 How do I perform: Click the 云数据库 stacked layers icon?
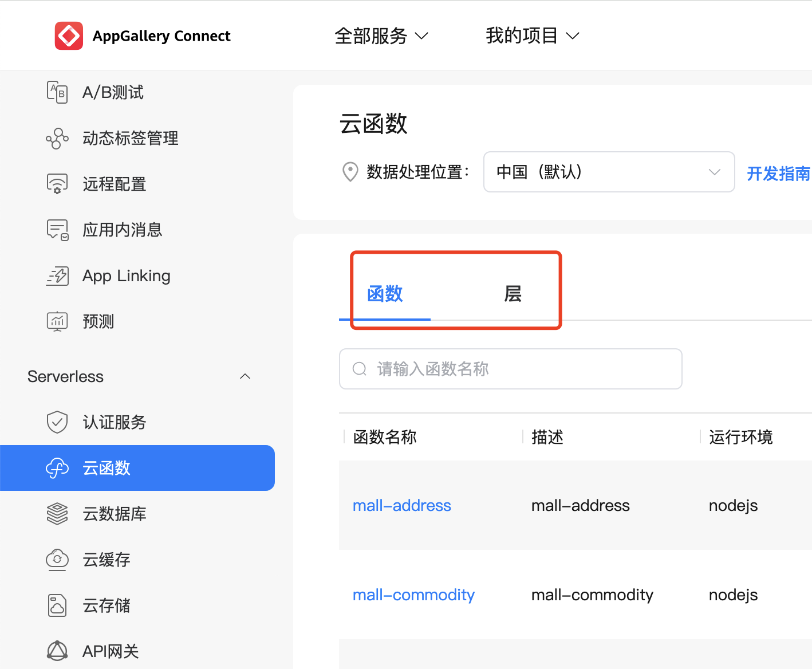click(x=57, y=514)
